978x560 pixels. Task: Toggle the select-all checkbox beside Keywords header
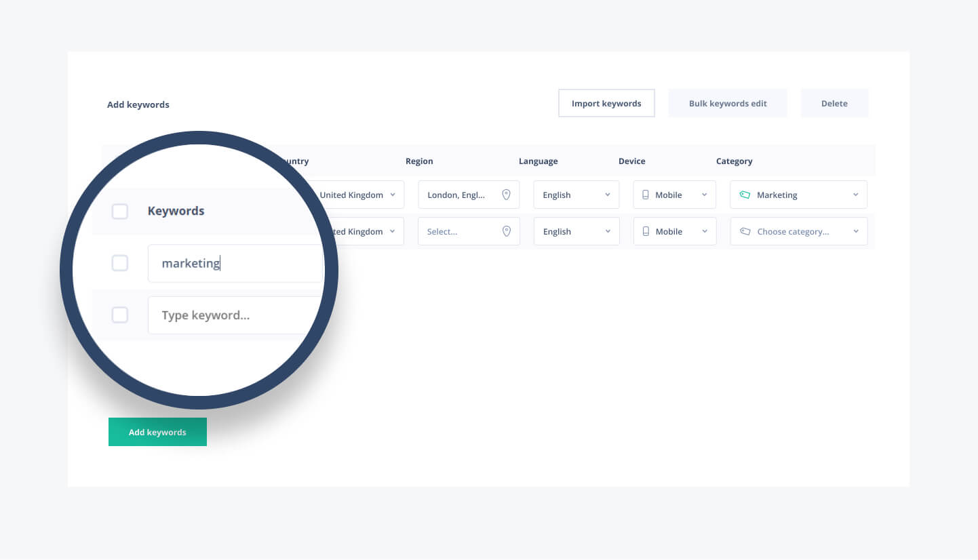120,212
